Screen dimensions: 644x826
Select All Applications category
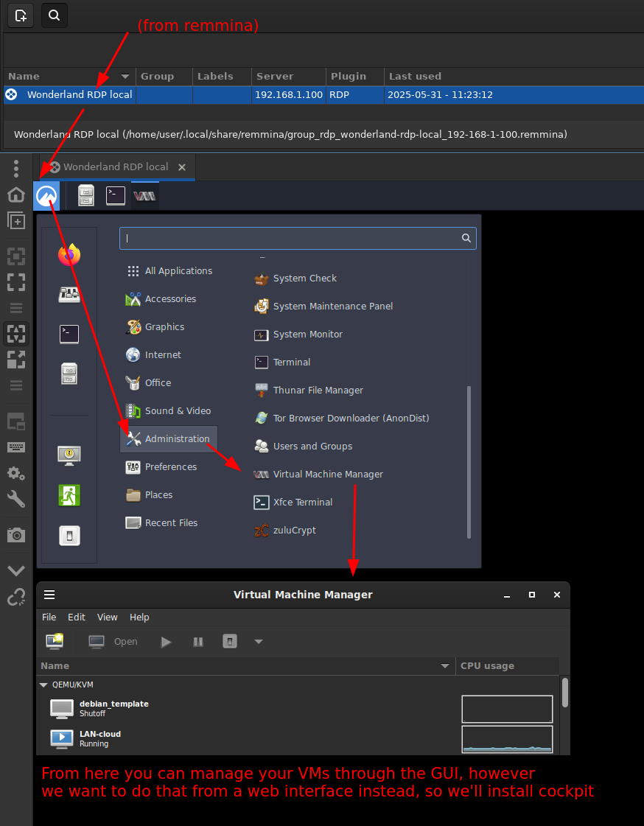point(169,270)
